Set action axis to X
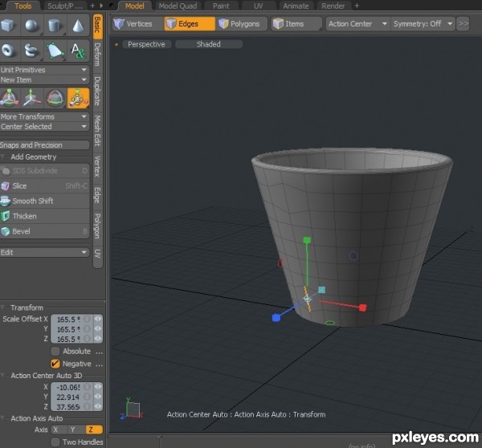 pyautogui.click(x=59, y=430)
